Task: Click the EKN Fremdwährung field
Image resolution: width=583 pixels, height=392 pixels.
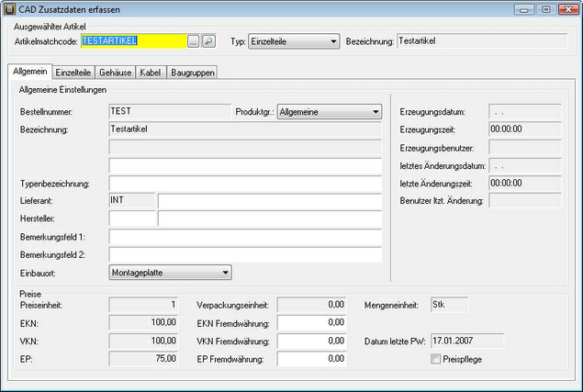Action: point(311,322)
